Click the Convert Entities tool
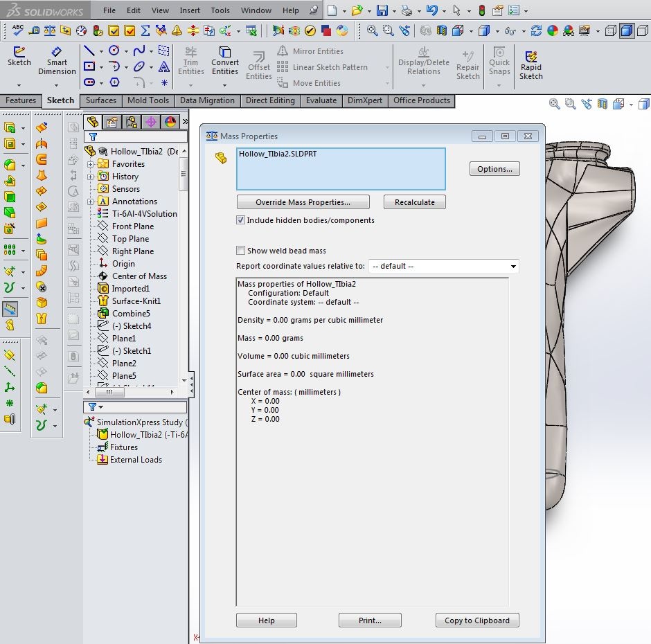651x644 pixels. [224, 61]
